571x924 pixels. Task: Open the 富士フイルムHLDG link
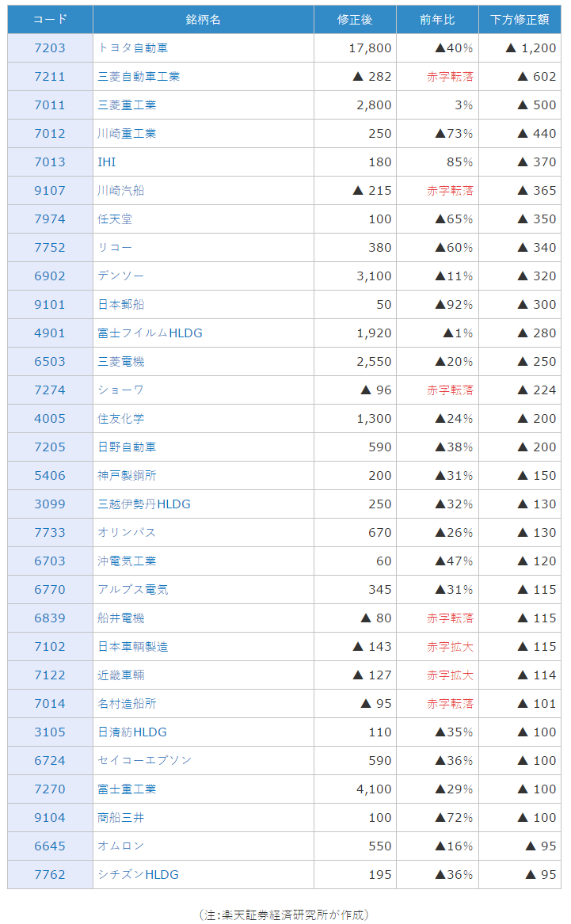(x=150, y=333)
